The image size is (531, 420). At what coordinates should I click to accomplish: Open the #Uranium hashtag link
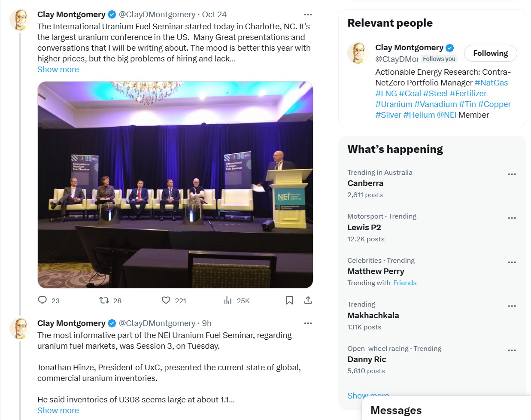(x=394, y=104)
